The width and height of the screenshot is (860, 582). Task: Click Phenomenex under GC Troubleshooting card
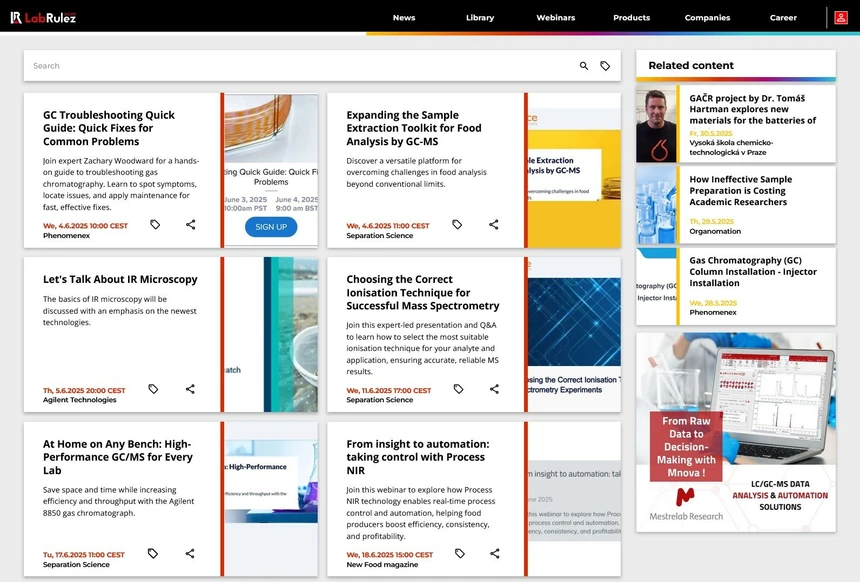pyautogui.click(x=66, y=236)
